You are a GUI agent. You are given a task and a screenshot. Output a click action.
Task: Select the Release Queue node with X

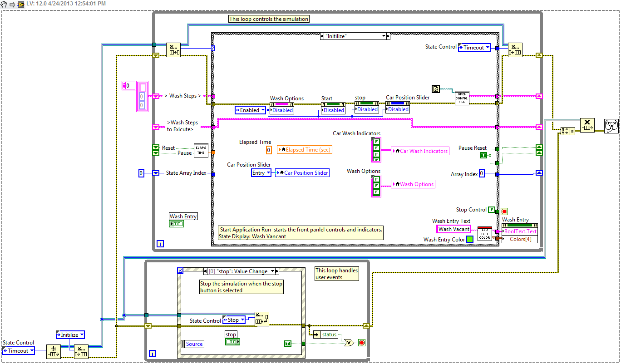587,125
